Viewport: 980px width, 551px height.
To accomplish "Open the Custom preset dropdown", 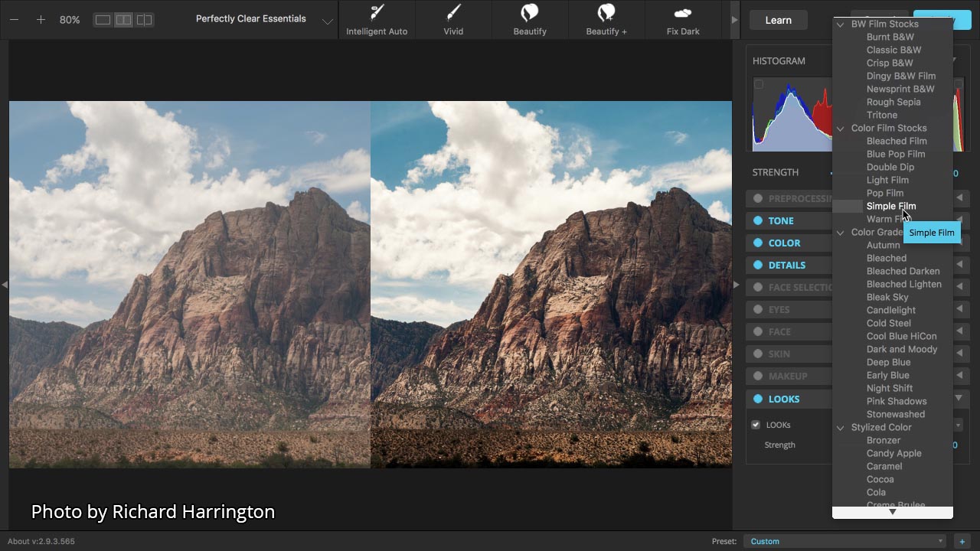I will (x=845, y=542).
